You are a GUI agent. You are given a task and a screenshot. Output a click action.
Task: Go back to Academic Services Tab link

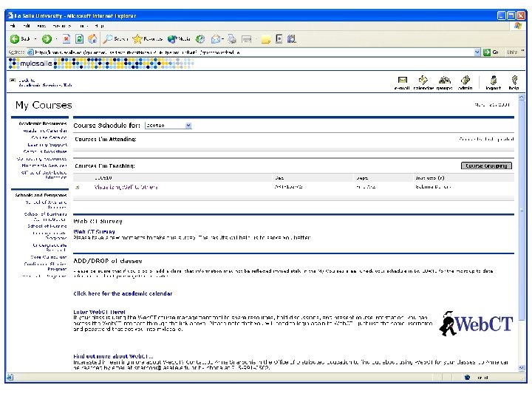click(x=45, y=83)
